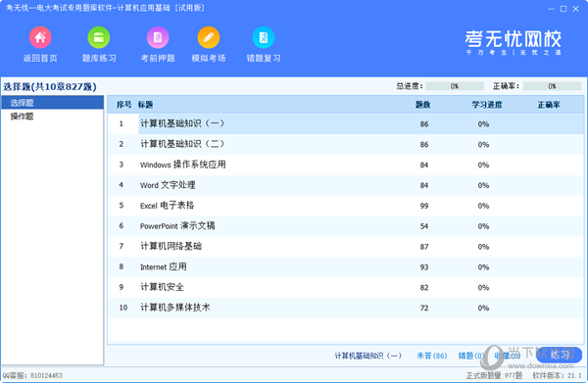Screen dimensions: 588x383
Task: Click 0% progress for 计算机安全 row
Action: (483, 287)
